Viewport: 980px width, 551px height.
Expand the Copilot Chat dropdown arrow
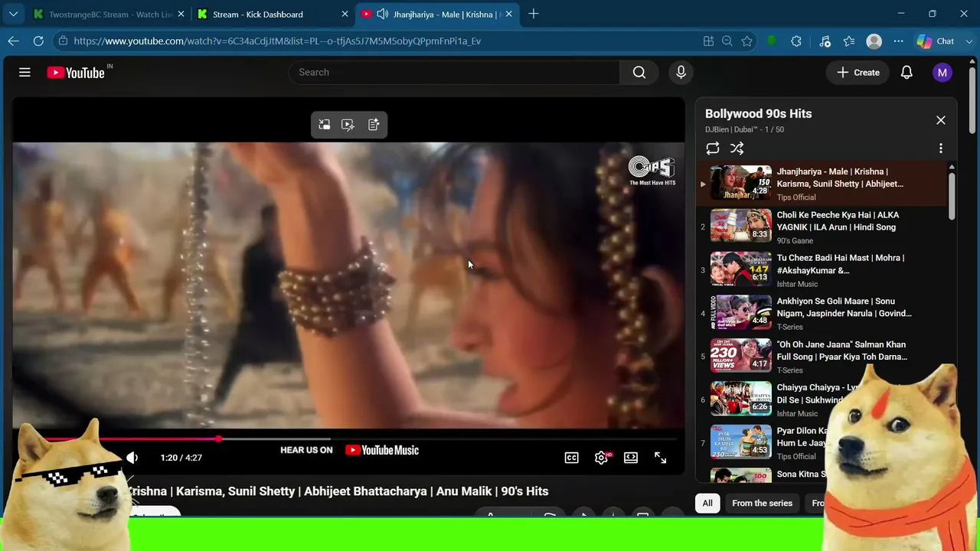(x=968, y=41)
